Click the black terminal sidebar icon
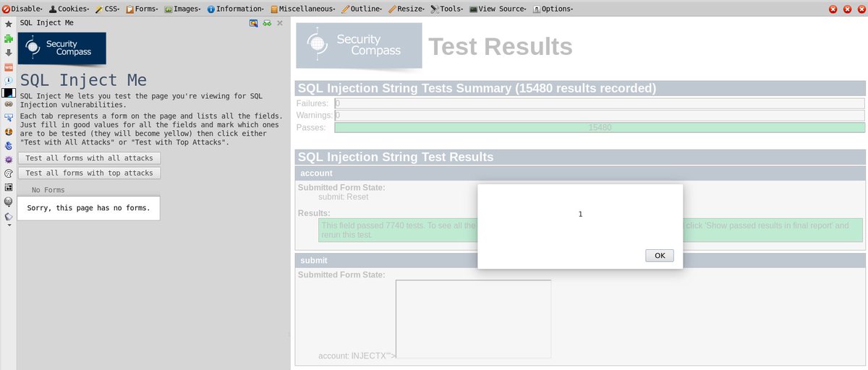 pyautogui.click(x=9, y=93)
